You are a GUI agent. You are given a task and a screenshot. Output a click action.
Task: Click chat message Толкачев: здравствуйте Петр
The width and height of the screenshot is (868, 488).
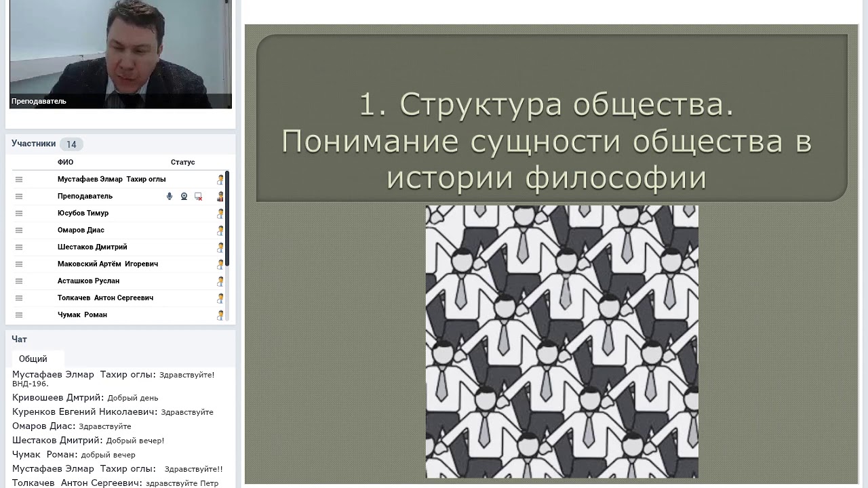tap(115, 483)
